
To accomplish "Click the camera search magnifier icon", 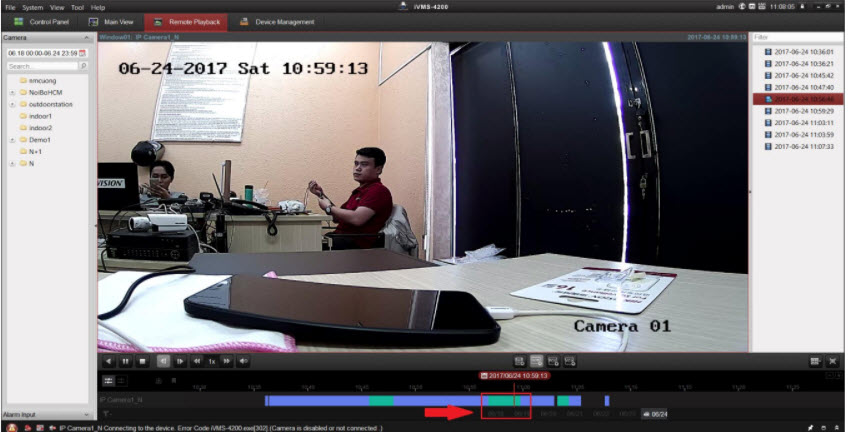I will coord(83,66).
